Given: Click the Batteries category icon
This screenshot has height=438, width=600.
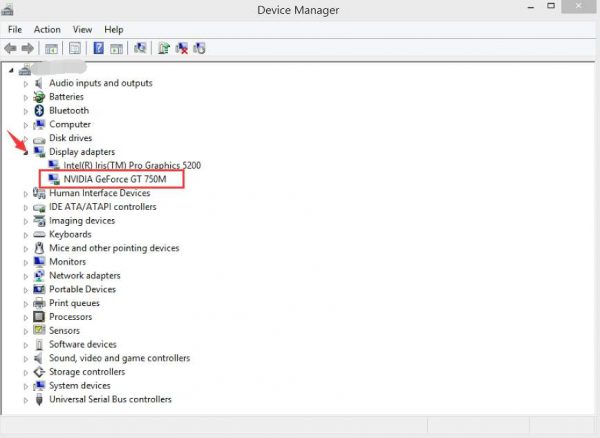Looking at the screenshot, I should point(39,97).
